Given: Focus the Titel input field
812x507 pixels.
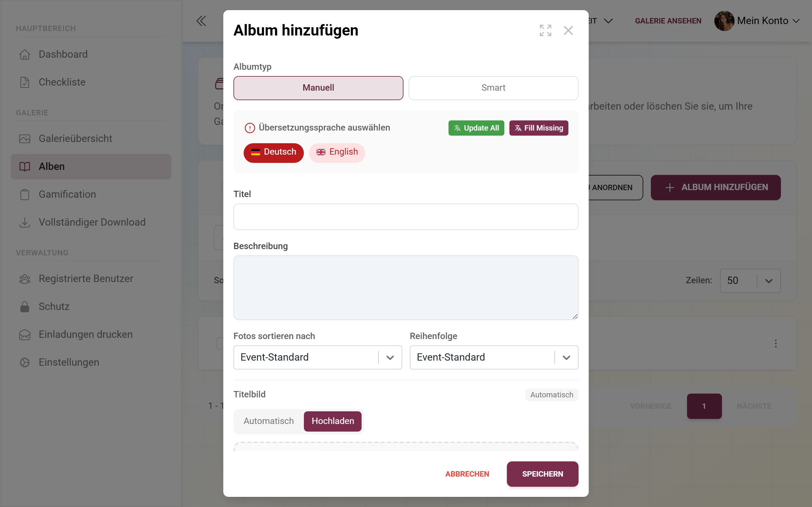Looking at the screenshot, I should [x=406, y=217].
